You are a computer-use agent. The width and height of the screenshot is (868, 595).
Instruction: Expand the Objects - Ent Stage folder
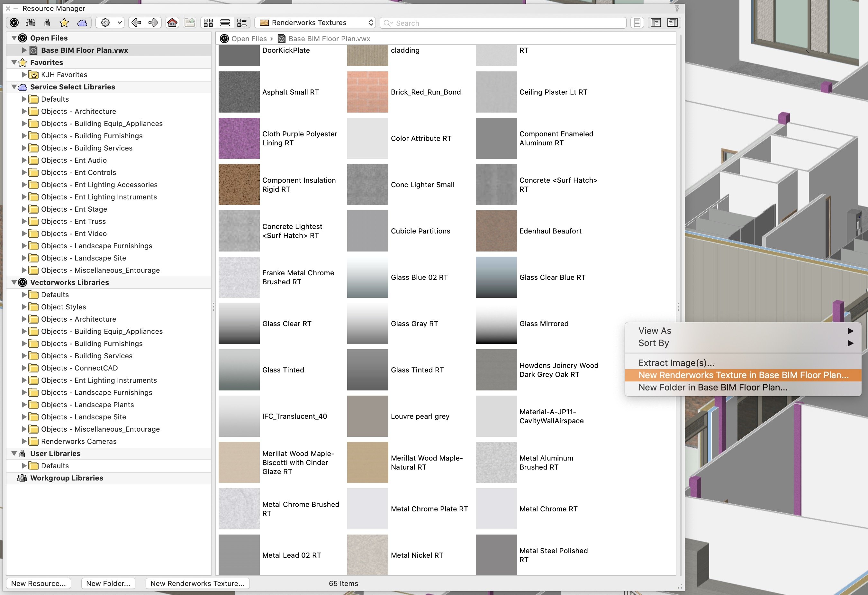[24, 209]
